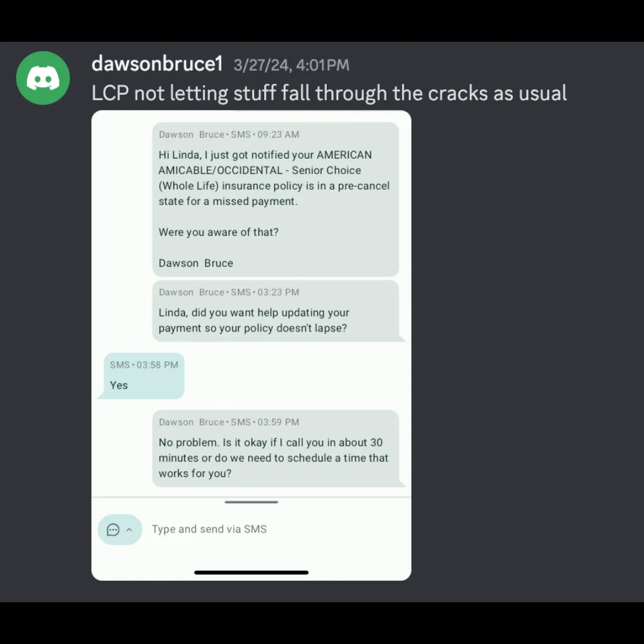
Task: Tap the SMS chat bubble icon
Action: (x=113, y=530)
